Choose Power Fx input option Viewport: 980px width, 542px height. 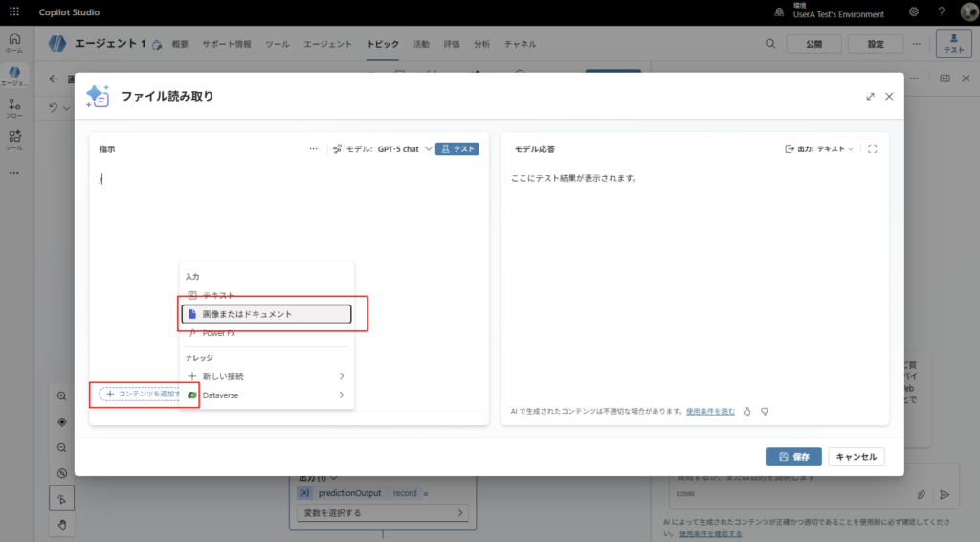coord(266,333)
